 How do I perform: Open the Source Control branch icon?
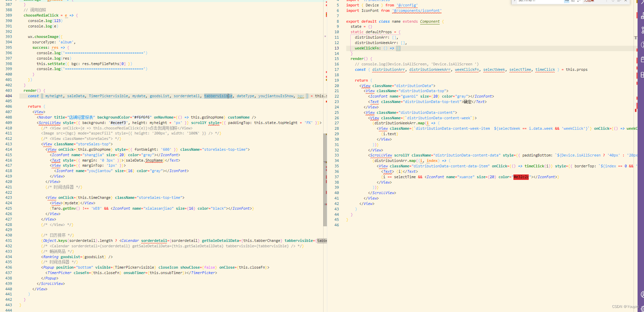tap(642, 30)
